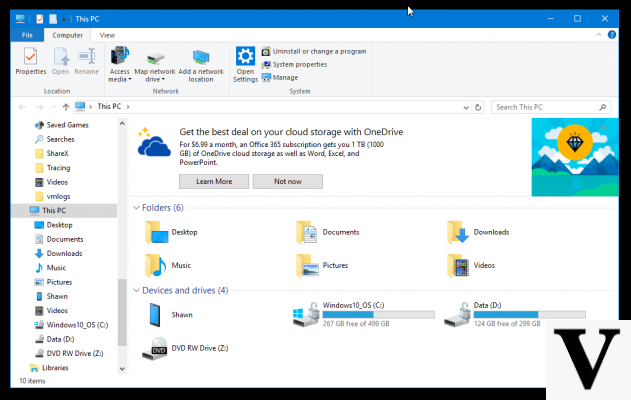The image size is (631, 400).
Task: Click Learn More about OneDrive
Action: point(214,181)
